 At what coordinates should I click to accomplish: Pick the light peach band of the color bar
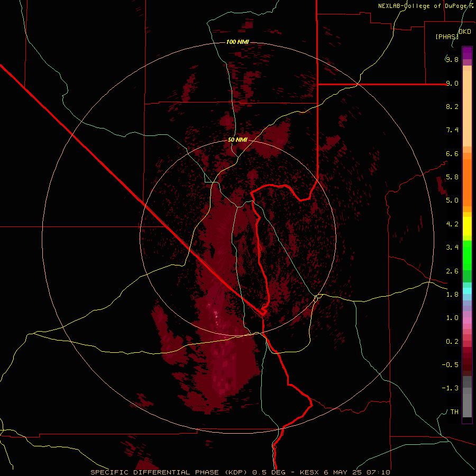[x=467, y=108]
